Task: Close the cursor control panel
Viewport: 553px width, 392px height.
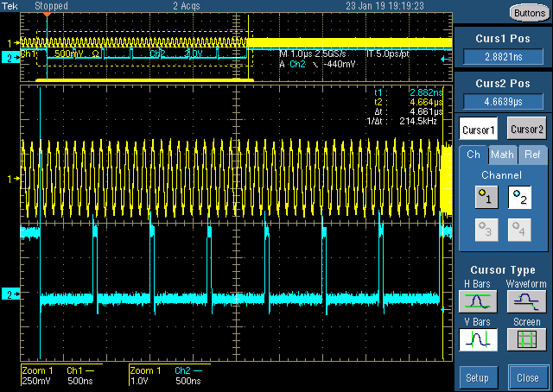Action: [x=527, y=377]
